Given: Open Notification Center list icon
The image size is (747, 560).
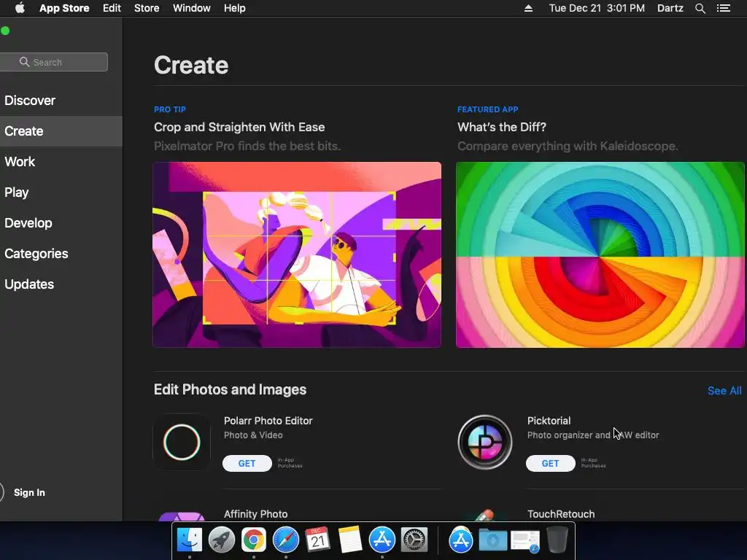Looking at the screenshot, I should pyautogui.click(x=724, y=8).
